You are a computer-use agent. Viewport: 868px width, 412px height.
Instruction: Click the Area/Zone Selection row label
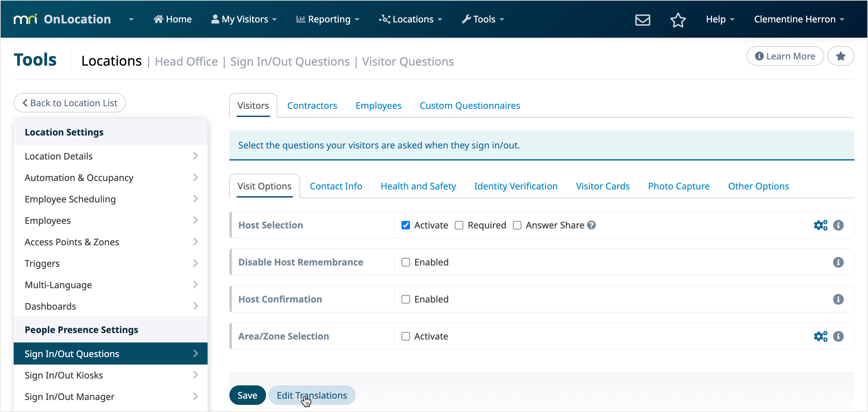[x=284, y=336]
